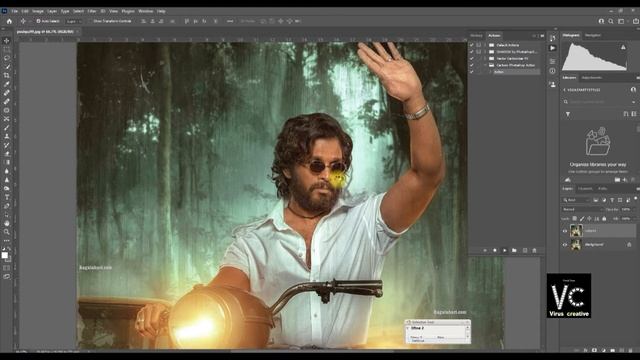Click the Libraries search field

click(599, 102)
